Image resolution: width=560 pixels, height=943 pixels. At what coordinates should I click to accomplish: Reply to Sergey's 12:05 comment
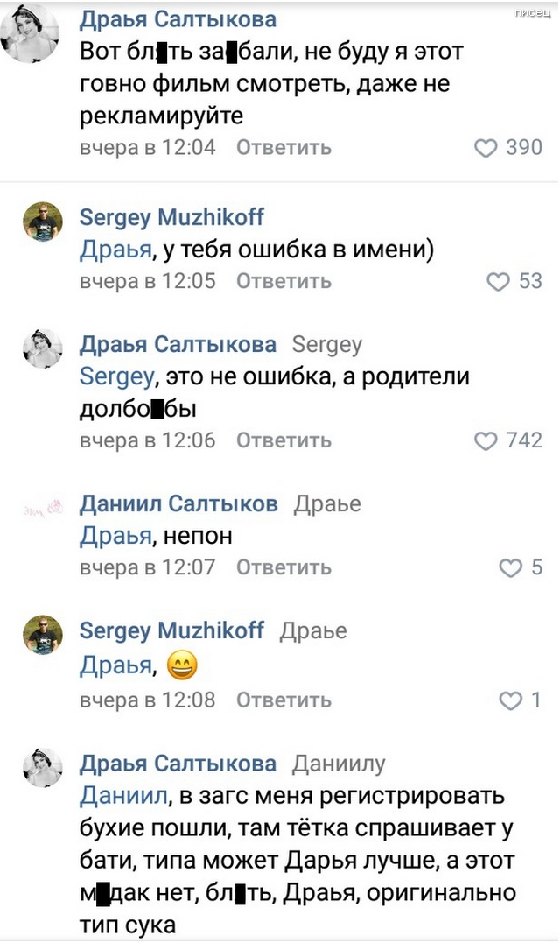click(x=283, y=281)
